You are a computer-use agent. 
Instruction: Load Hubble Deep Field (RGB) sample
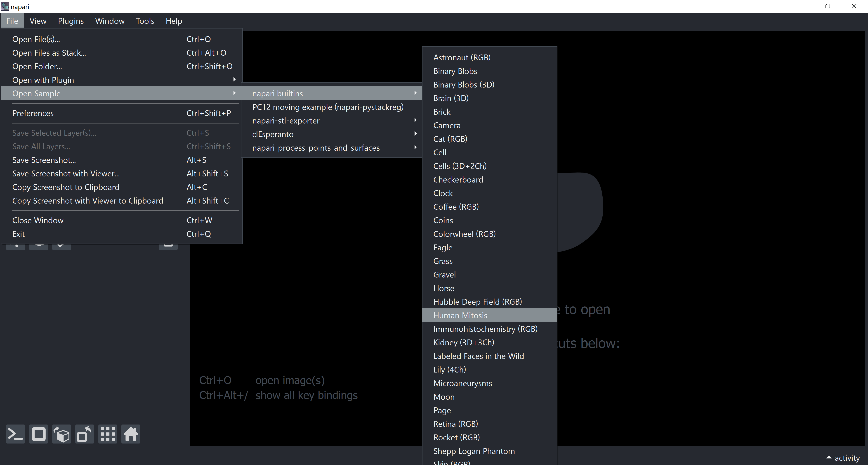pos(489,302)
